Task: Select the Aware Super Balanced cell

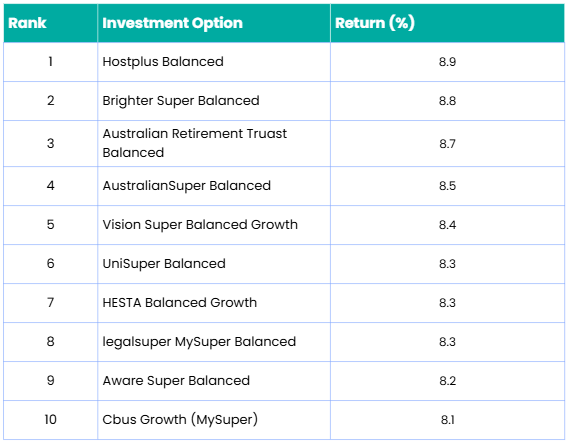Action: [214, 381]
